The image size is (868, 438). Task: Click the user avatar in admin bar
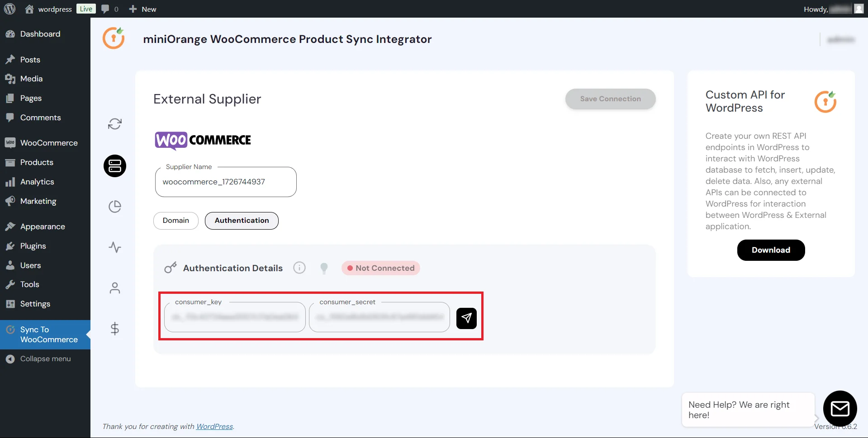click(x=859, y=9)
